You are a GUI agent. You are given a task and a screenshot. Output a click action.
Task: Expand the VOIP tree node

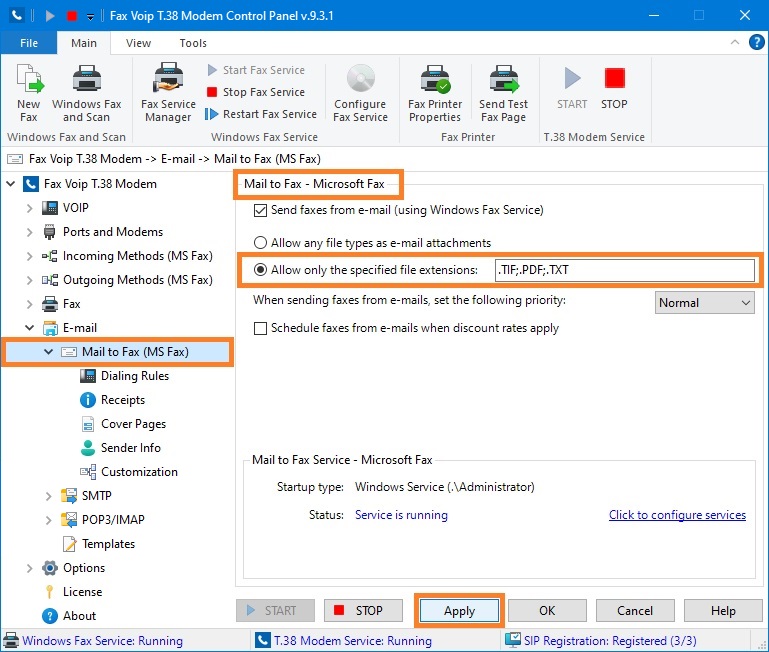(x=29, y=208)
